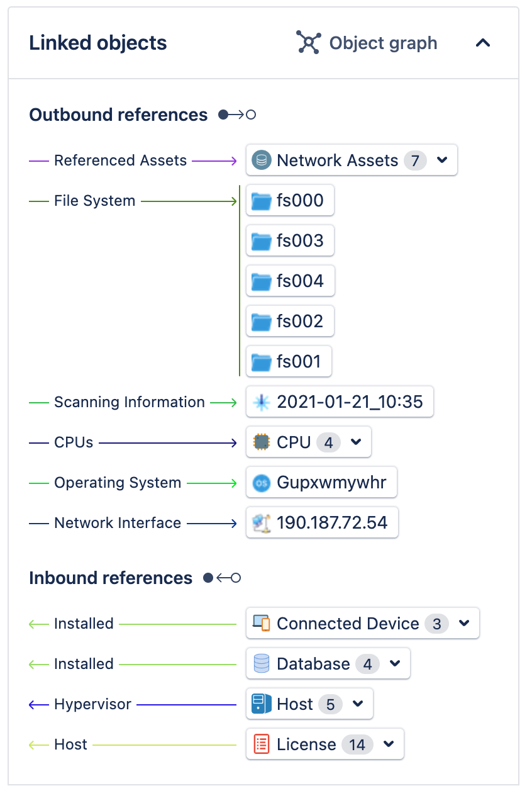Image resolution: width=532 pixels, height=798 pixels.
Task: Expand the License 14 dropdown
Action: tap(389, 745)
